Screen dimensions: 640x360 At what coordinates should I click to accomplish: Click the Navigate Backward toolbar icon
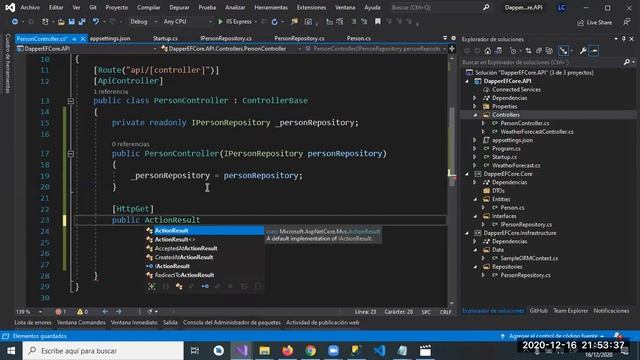point(15,22)
